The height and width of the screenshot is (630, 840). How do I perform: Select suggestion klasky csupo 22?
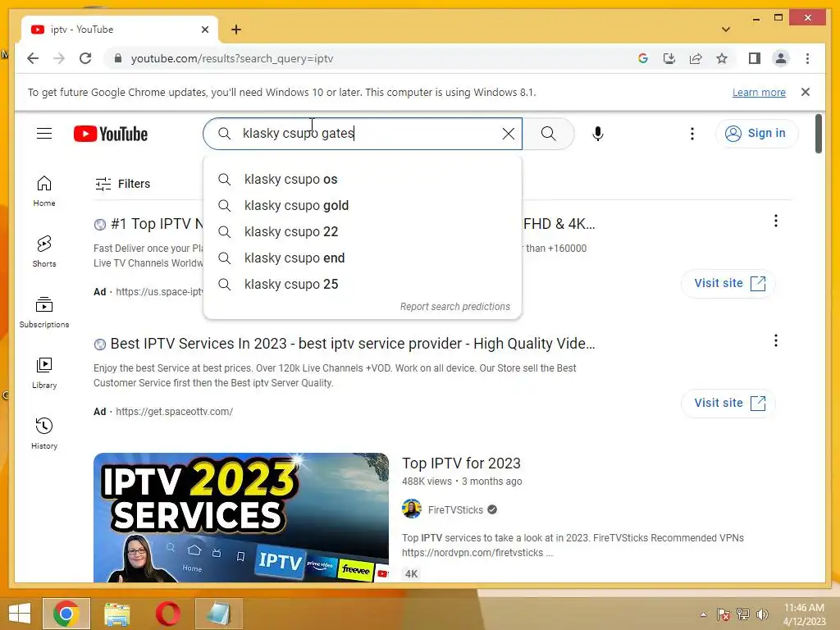(362, 231)
